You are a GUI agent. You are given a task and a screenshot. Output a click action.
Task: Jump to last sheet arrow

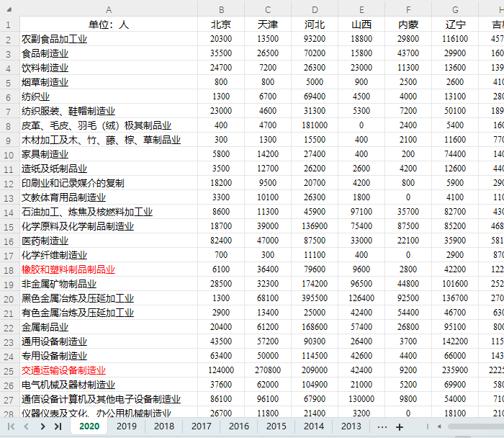[58, 426]
